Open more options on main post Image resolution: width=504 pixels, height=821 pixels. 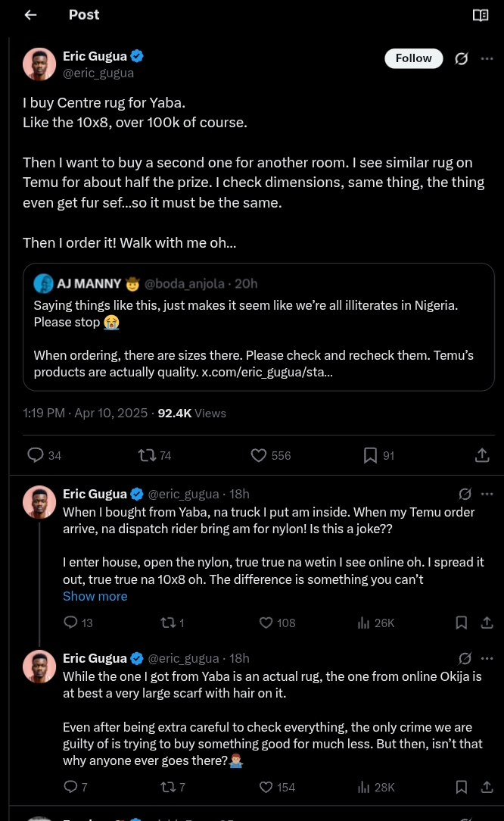click(x=487, y=58)
